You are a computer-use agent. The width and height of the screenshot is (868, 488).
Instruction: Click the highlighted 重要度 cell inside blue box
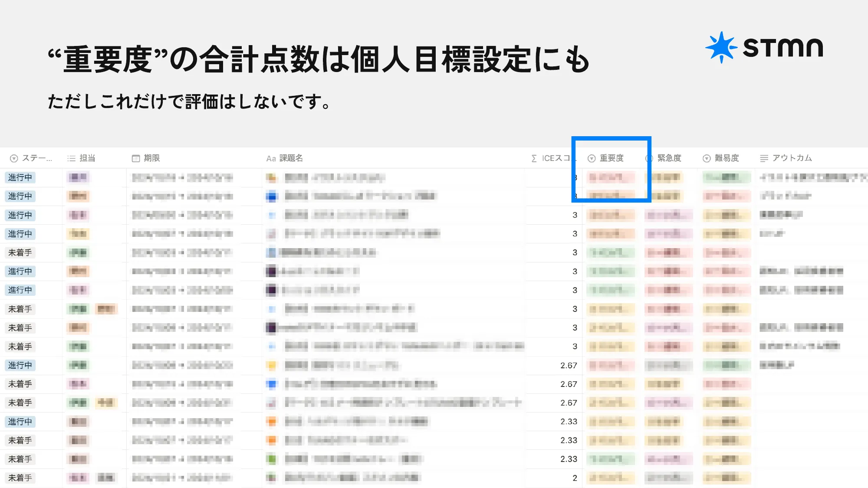[x=611, y=177]
